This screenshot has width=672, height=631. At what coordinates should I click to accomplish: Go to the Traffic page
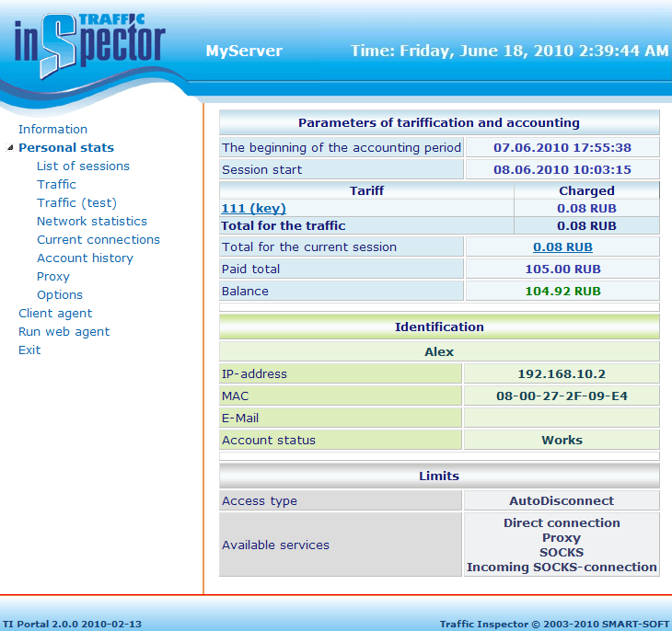[56, 185]
